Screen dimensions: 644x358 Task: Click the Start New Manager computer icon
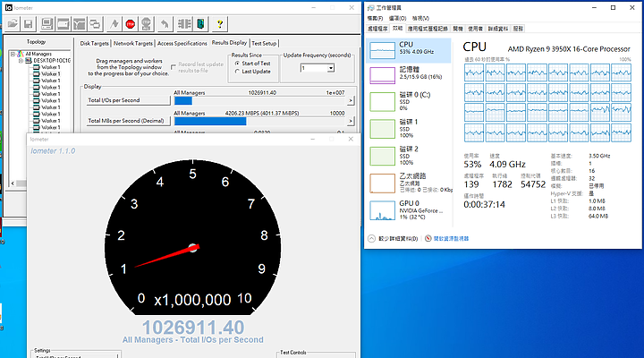(47, 24)
